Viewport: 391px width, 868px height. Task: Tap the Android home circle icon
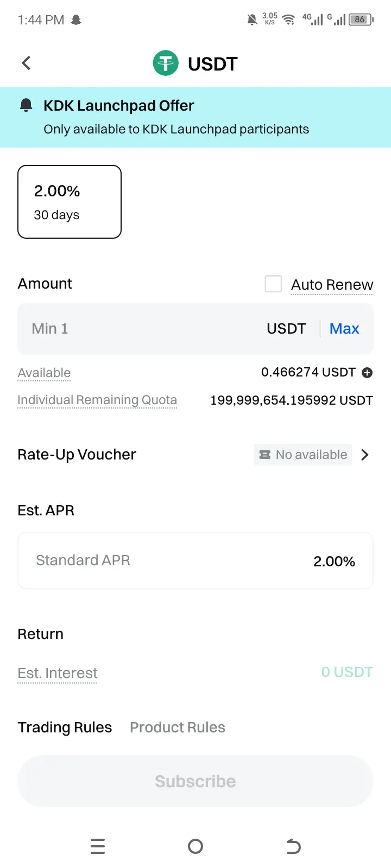coord(195,846)
